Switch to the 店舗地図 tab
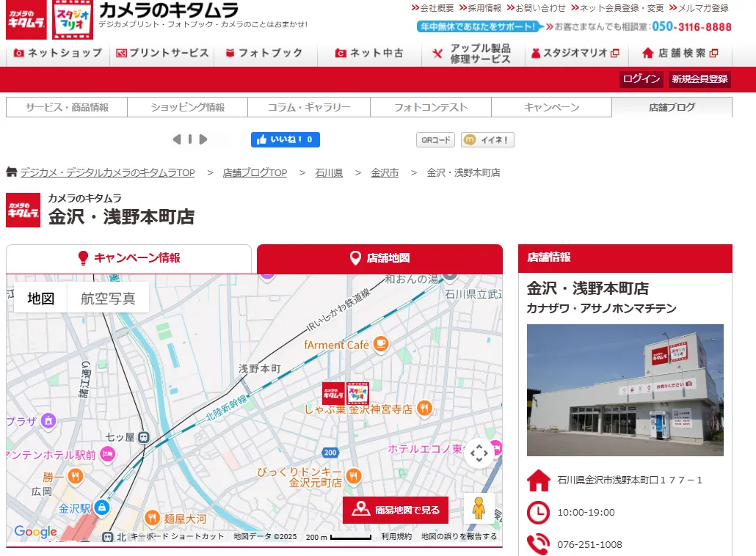 point(379,258)
